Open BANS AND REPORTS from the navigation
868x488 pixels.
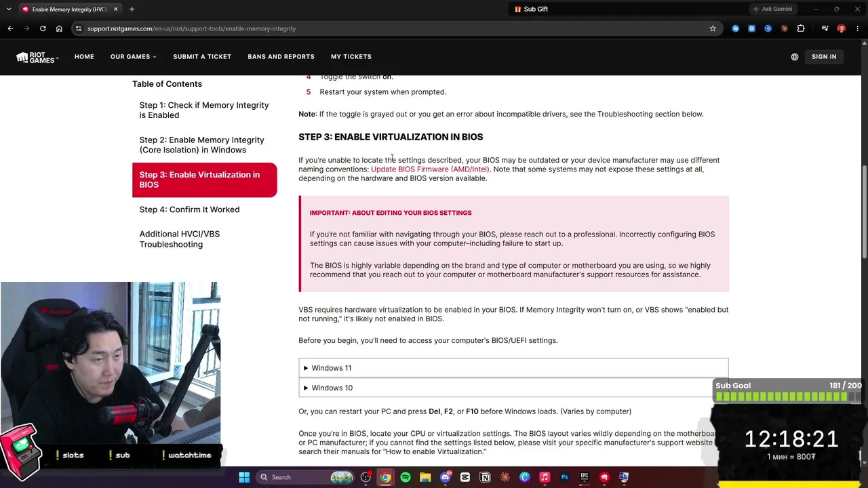tap(281, 57)
